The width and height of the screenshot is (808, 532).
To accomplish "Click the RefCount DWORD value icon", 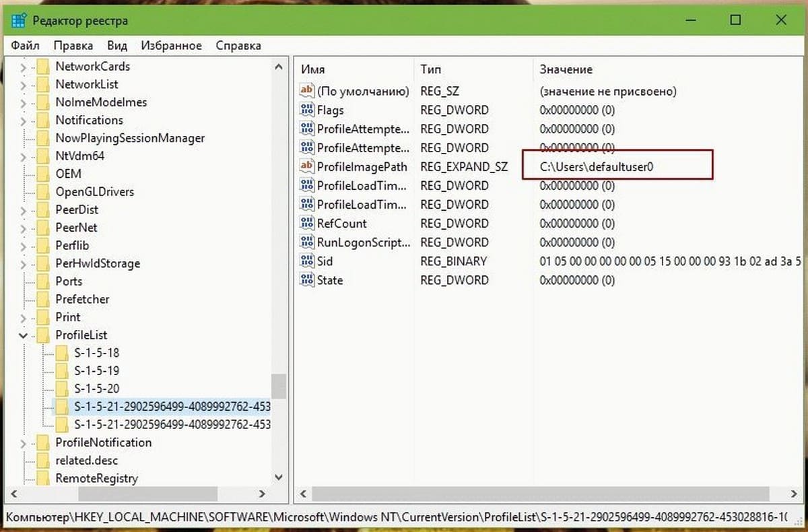I will (307, 223).
